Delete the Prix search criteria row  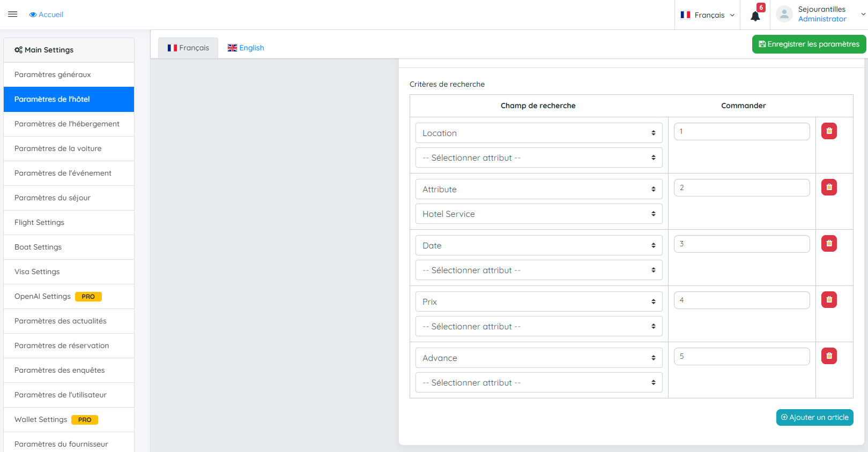(x=829, y=300)
